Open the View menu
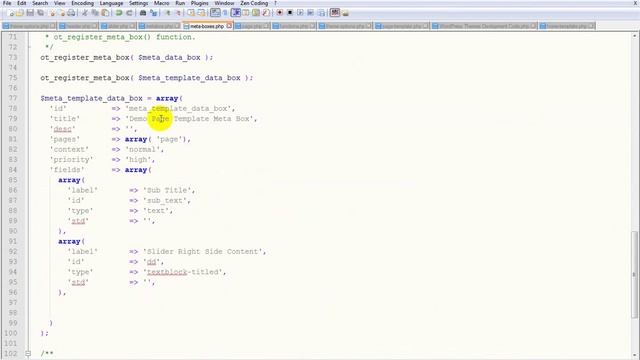This screenshot has height=360, width=640. point(60,3)
